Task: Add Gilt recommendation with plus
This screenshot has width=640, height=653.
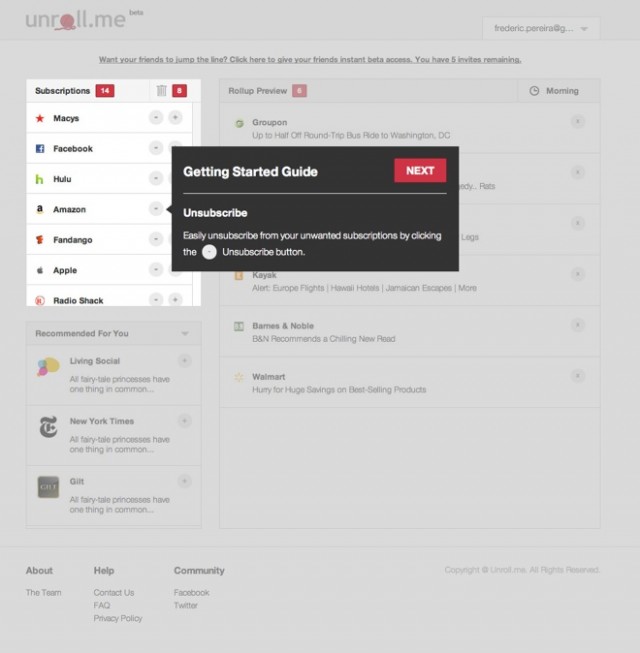Action: coord(184,481)
